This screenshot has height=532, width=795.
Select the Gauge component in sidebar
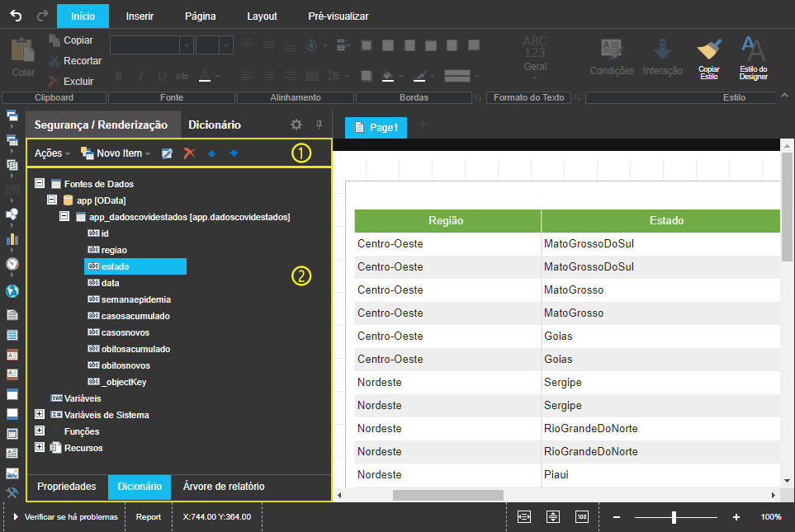[x=12, y=264]
